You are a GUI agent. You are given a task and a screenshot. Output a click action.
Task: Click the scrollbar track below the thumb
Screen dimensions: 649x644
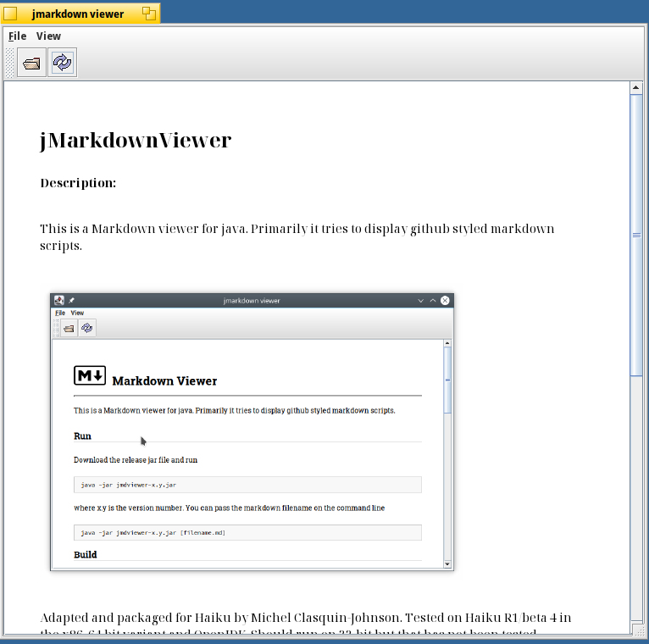click(x=636, y=497)
